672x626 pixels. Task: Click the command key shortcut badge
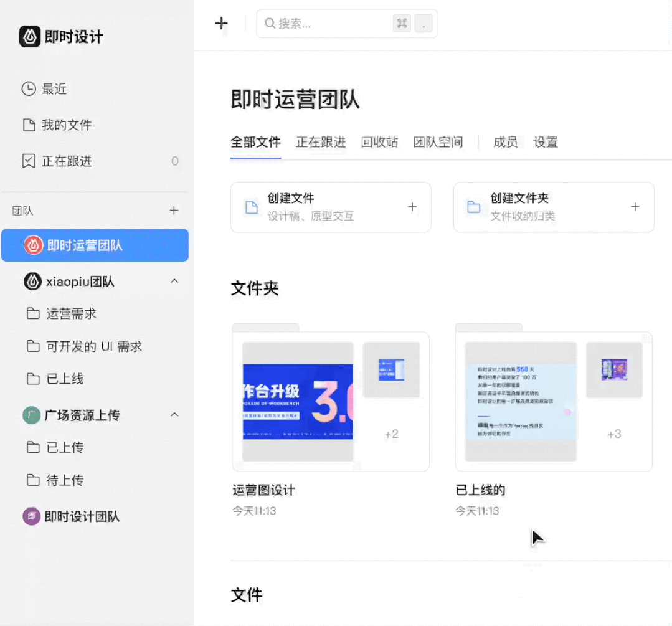[402, 23]
